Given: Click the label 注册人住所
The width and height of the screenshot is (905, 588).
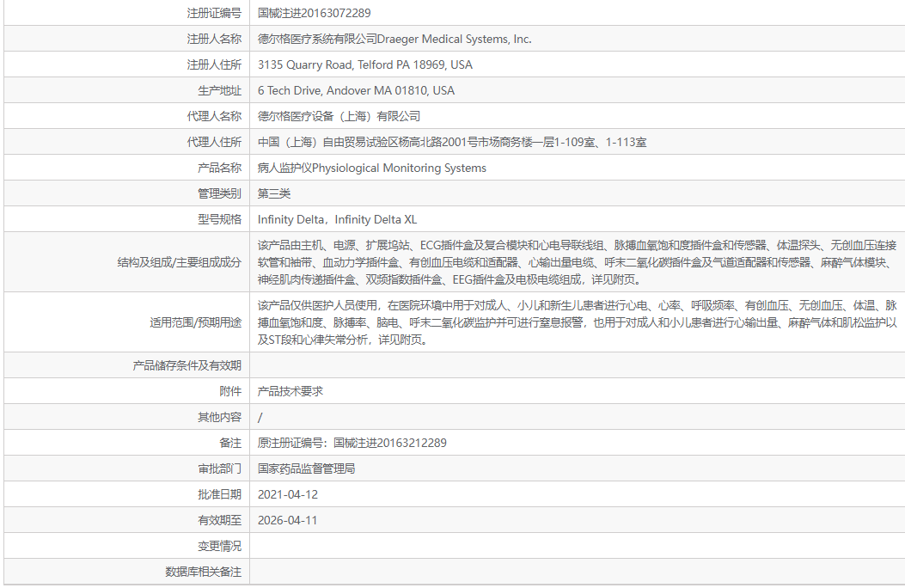Looking at the screenshot, I should tap(213, 64).
